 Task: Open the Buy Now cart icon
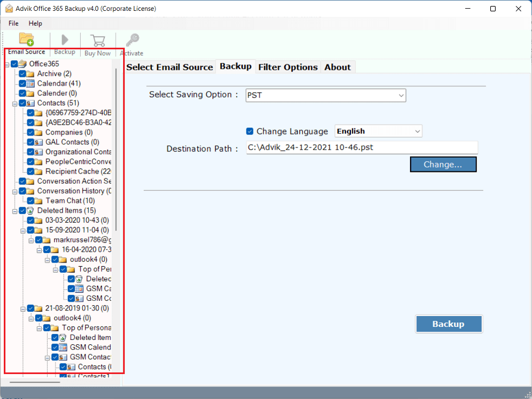click(98, 40)
